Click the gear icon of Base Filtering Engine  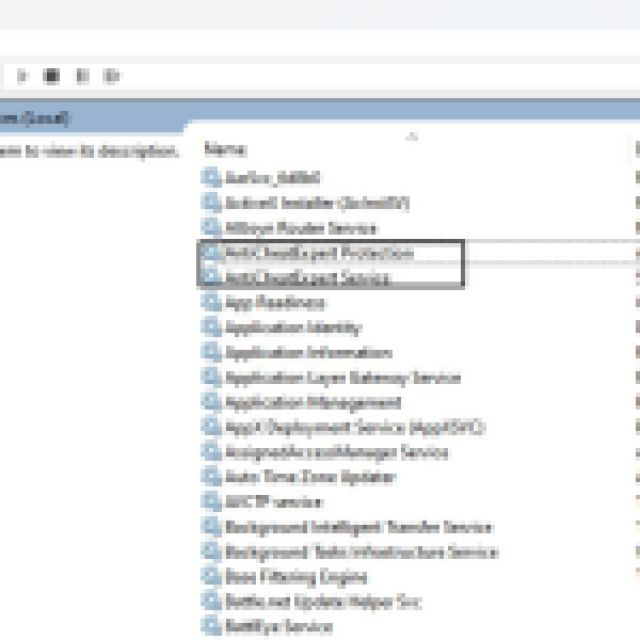click(211, 577)
